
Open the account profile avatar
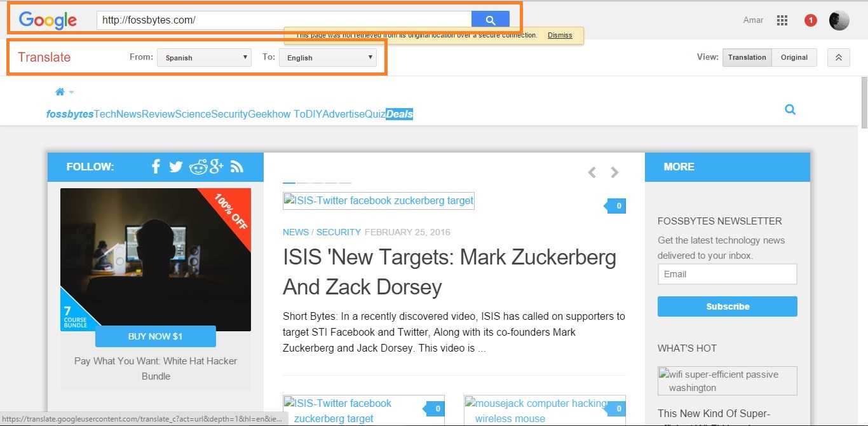[839, 20]
